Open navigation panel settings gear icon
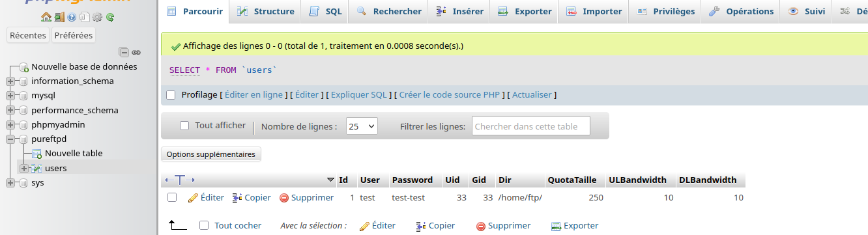This screenshot has width=868, height=235. (x=97, y=17)
